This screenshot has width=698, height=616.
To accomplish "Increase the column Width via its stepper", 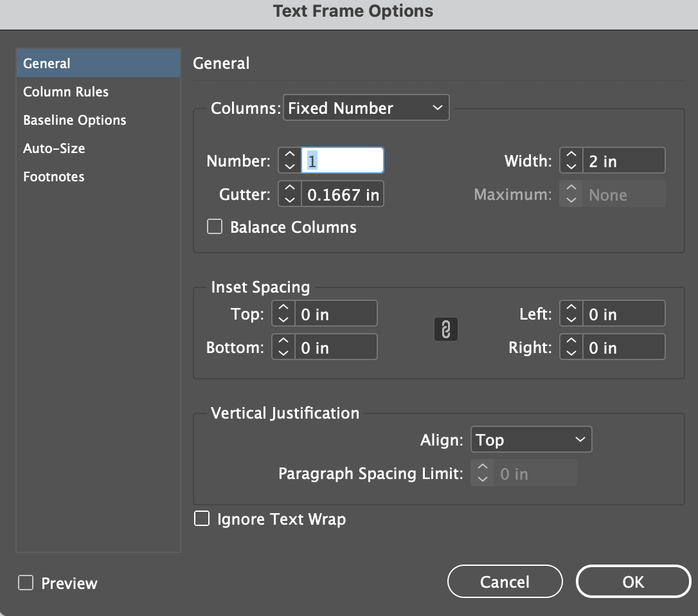I will point(571,155).
